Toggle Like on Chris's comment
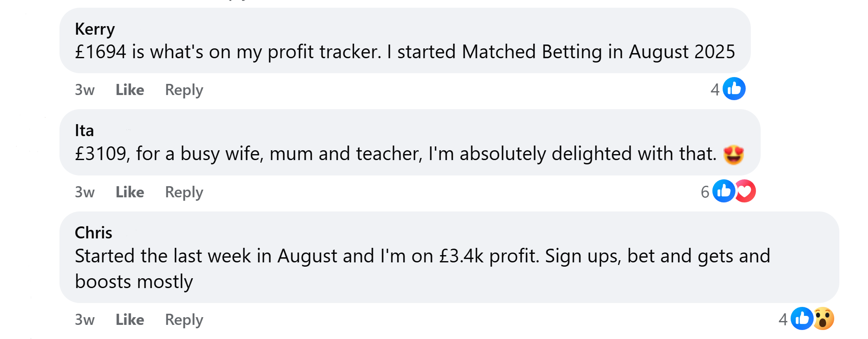Screen dimensions: 868x339 click(129, 319)
